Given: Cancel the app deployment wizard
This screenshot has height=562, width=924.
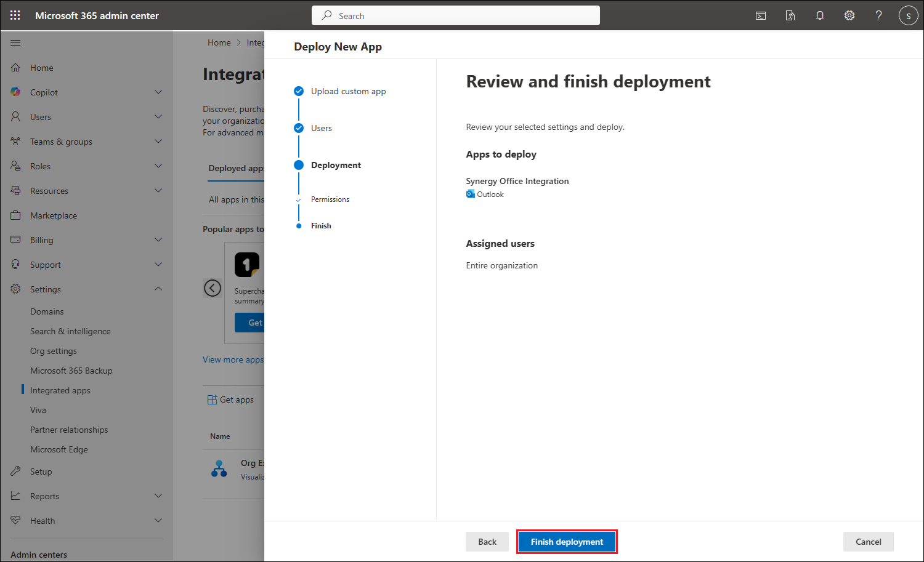Looking at the screenshot, I should [x=868, y=542].
